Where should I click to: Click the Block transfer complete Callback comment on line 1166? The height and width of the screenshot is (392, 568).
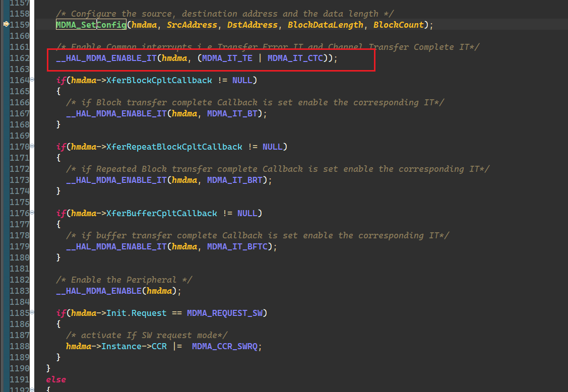[255, 102]
